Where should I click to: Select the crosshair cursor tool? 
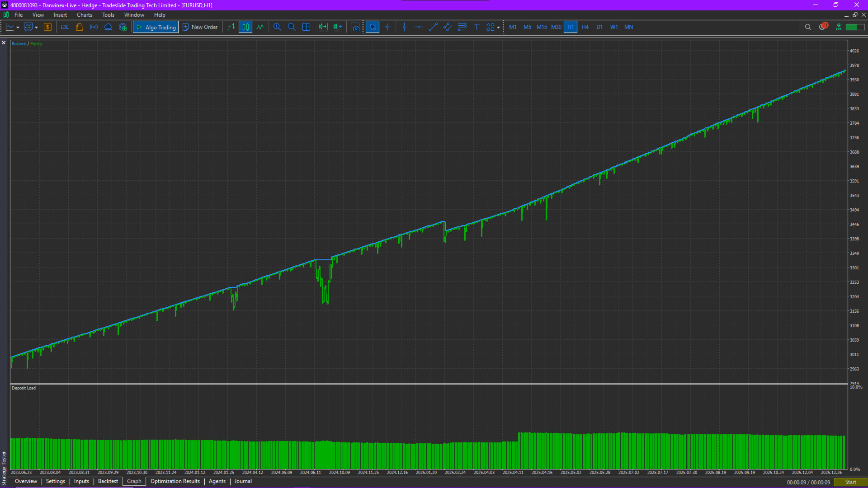[x=387, y=27]
